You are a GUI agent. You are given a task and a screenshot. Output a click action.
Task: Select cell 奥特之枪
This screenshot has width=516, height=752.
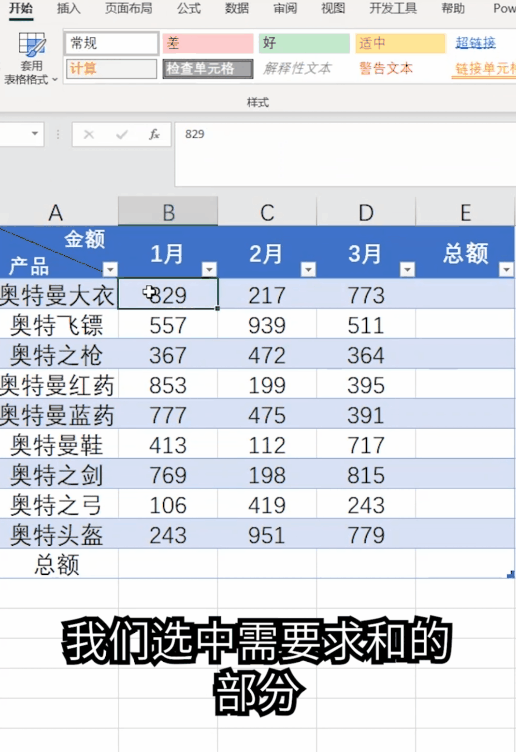tap(58, 354)
